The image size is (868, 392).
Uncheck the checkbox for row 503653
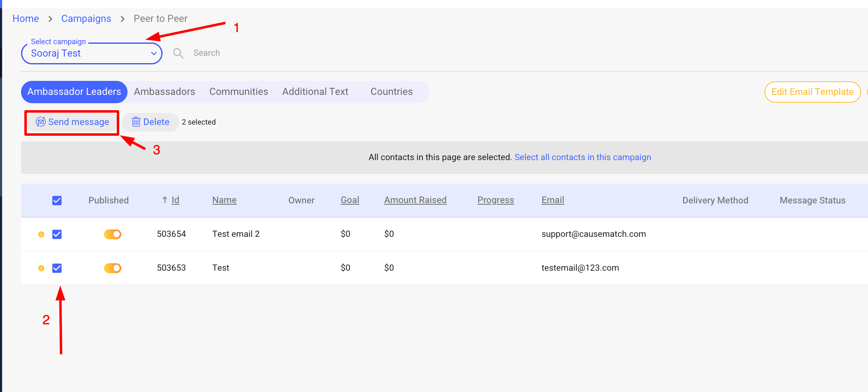[x=57, y=268]
